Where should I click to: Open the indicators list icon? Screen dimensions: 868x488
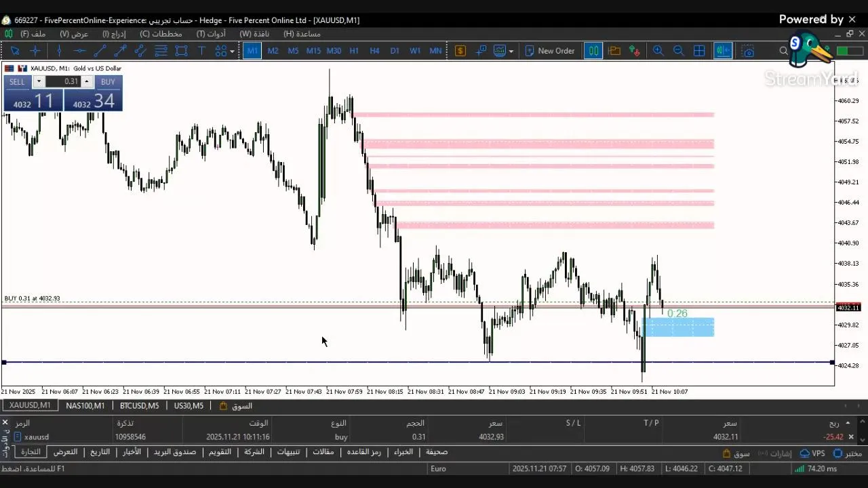pos(500,51)
